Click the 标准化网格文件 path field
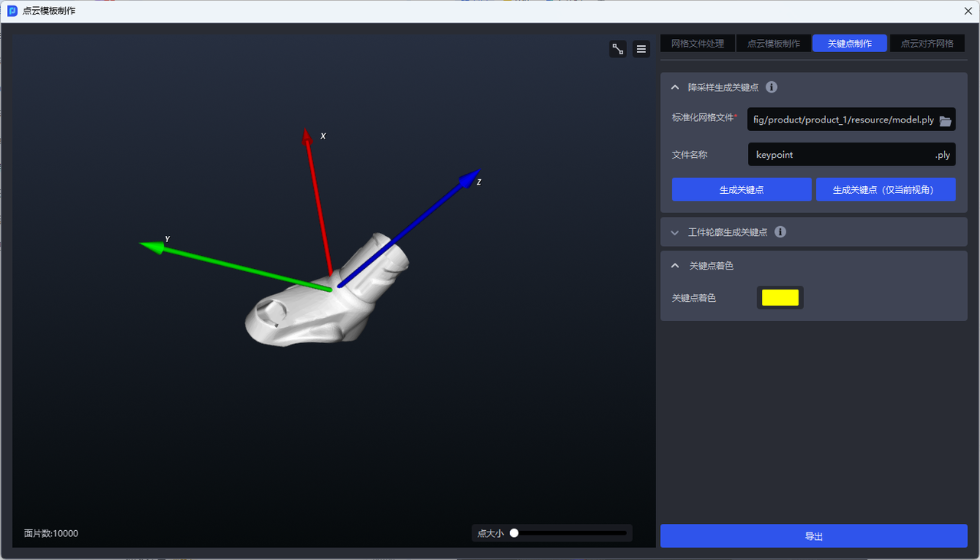Screen dimensions: 980x560 pyautogui.click(x=842, y=120)
